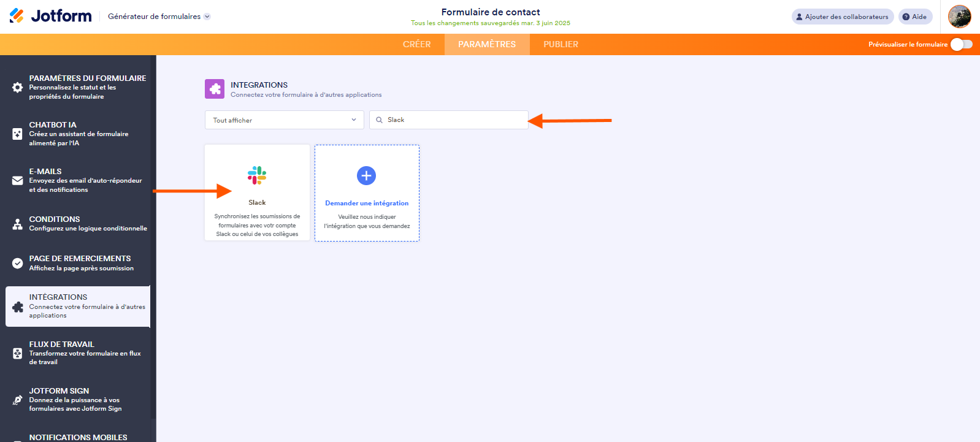Open CONDITIONS section
This screenshot has height=442, width=980.
tap(78, 224)
